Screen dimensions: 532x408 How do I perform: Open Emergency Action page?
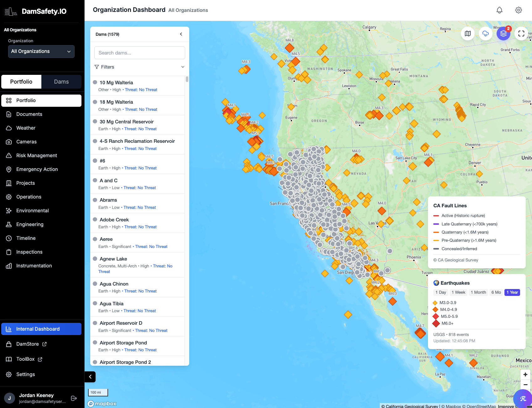click(x=41, y=169)
